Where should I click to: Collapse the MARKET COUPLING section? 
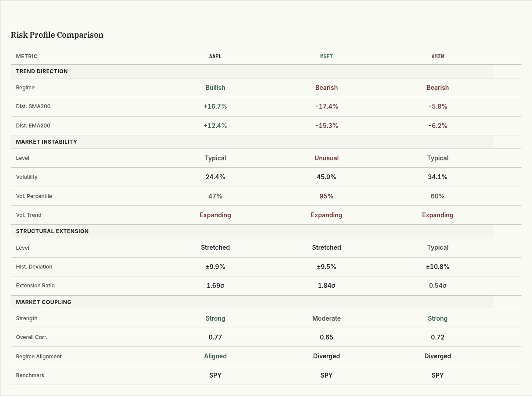[x=43, y=302]
